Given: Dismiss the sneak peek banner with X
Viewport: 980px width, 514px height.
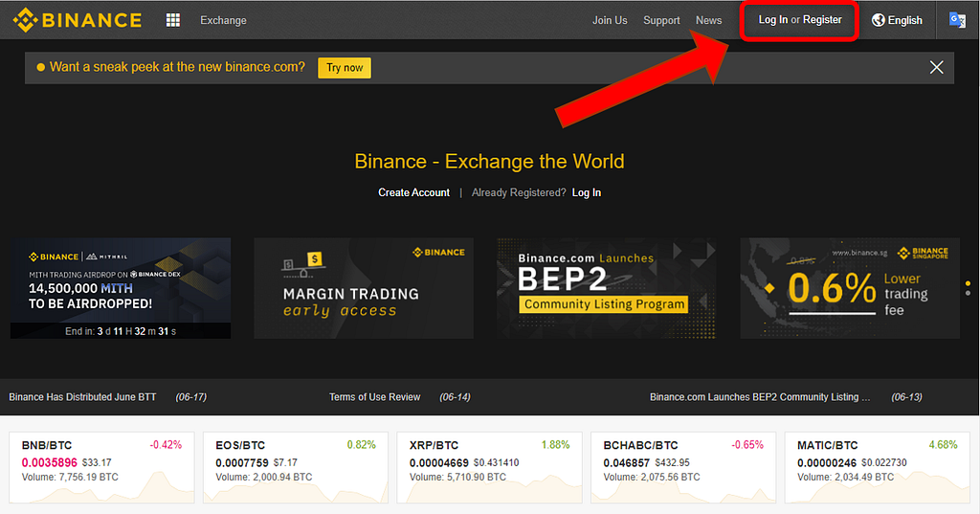Looking at the screenshot, I should [x=936, y=67].
